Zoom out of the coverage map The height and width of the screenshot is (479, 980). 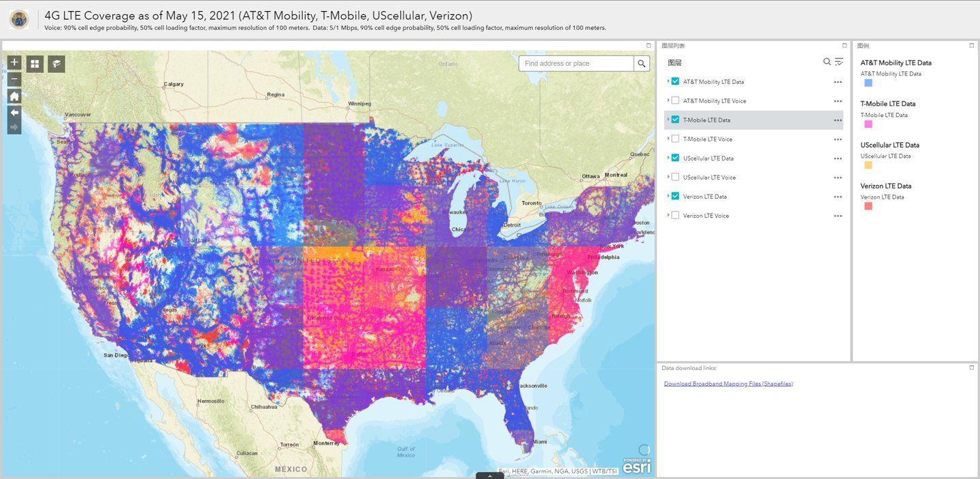point(14,80)
